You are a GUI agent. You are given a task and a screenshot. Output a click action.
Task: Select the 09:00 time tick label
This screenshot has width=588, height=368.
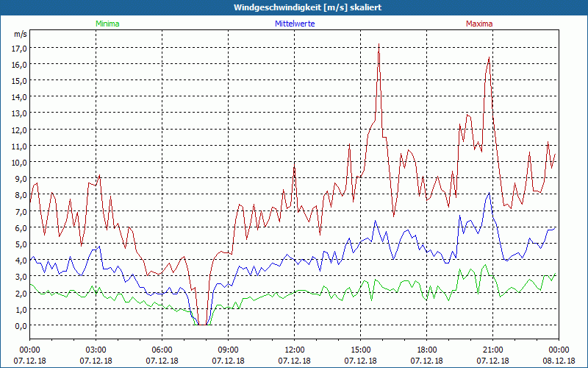click(x=228, y=350)
